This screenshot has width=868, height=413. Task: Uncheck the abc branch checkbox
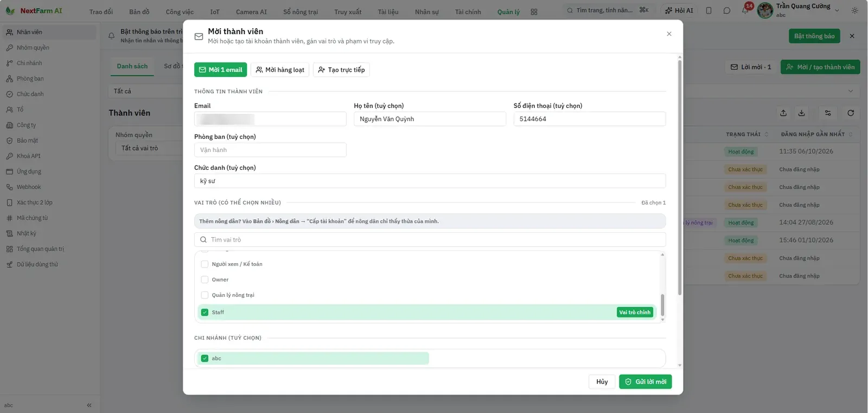(x=205, y=358)
